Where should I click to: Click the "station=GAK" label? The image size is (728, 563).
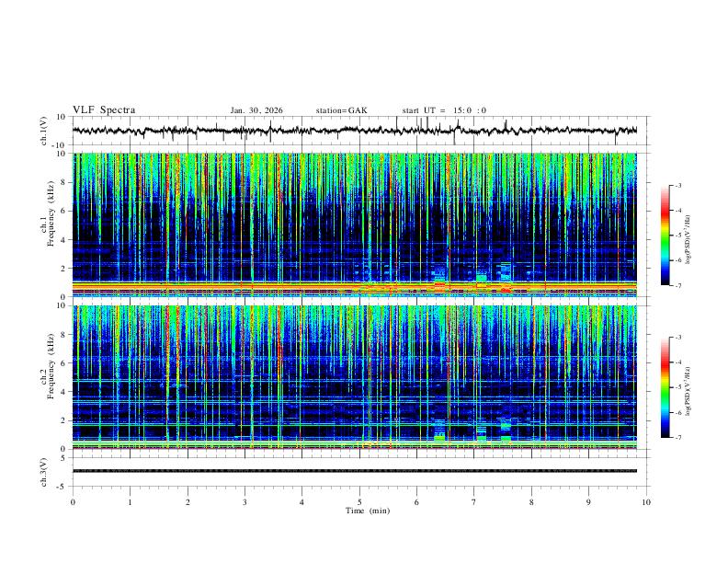[x=341, y=110]
